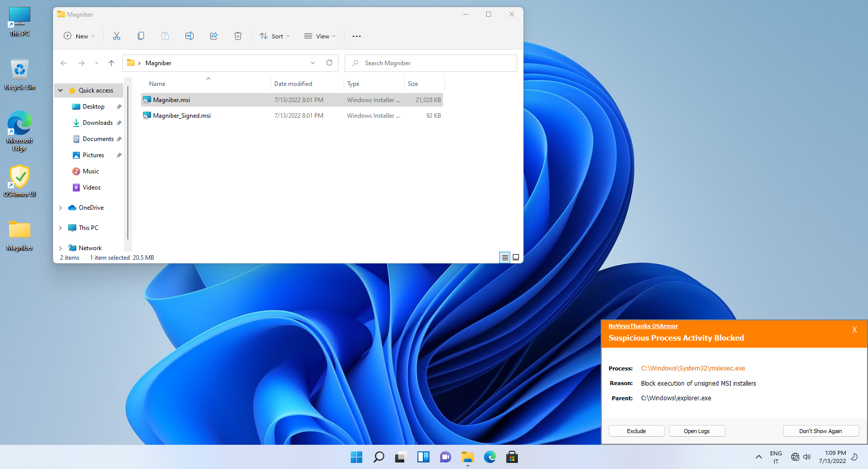This screenshot has height=469, width=868.
Task: Expand the This PC tree node
Action: point(61,228)
